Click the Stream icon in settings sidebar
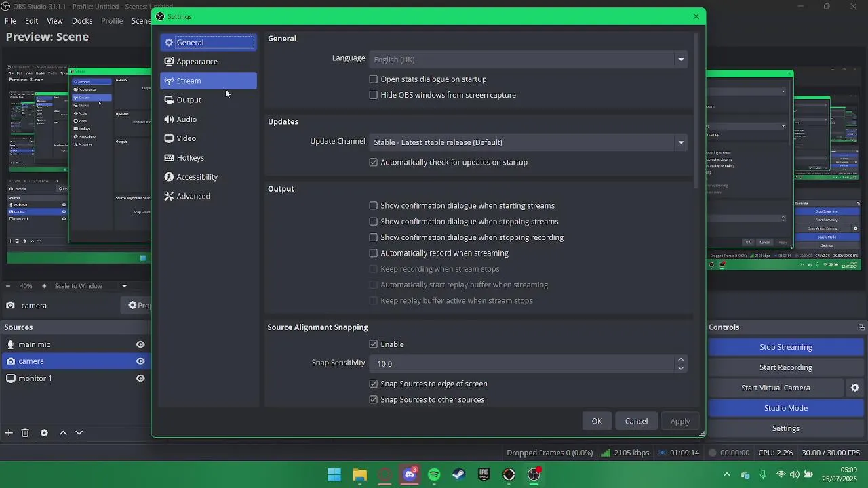This screenshot has width=868, height=488. coord(169,81)
